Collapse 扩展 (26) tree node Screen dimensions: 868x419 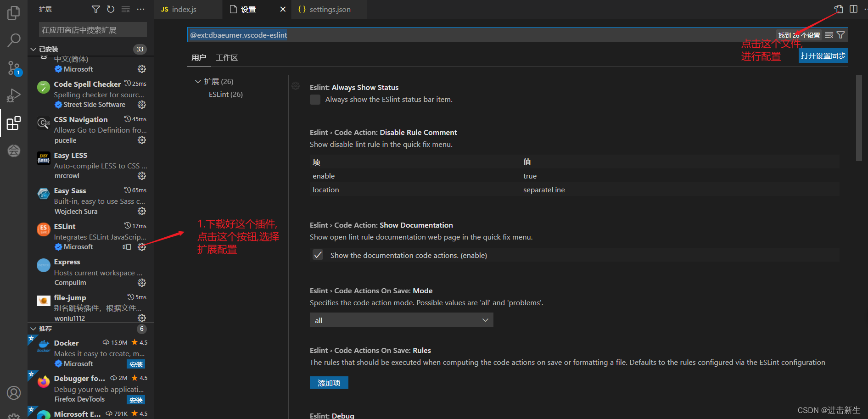tap(198, 81)
